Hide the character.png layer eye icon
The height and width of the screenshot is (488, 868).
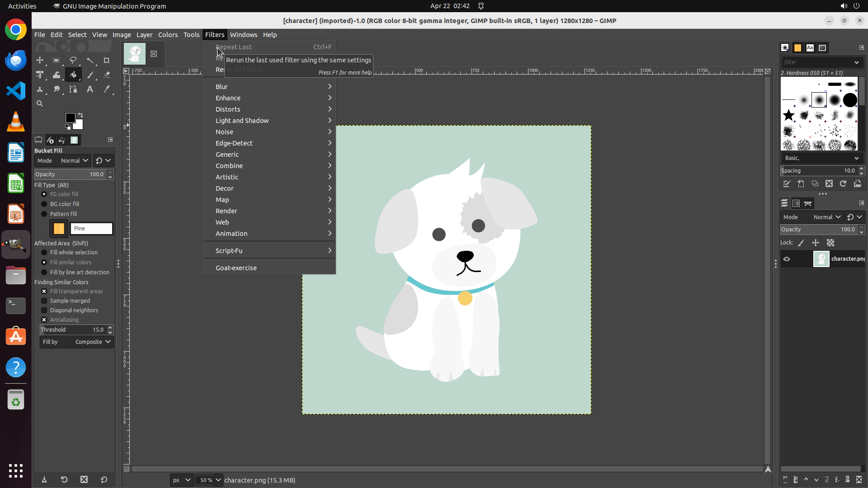click(x=787, y=259)
